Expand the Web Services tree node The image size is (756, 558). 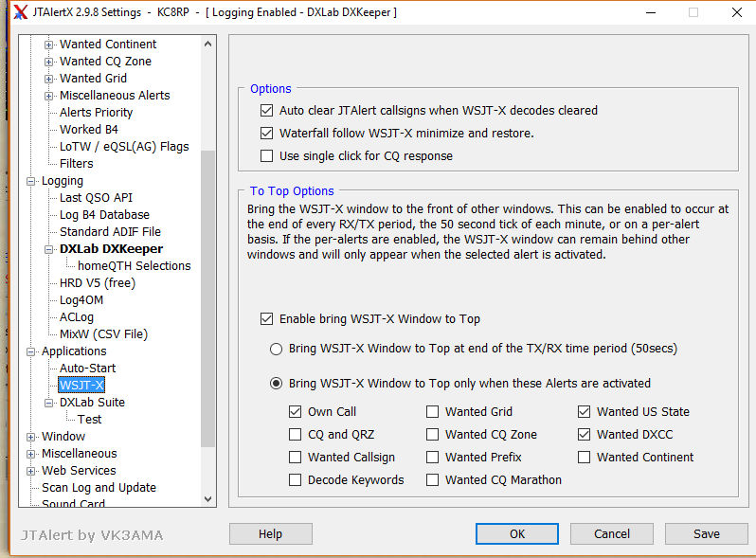click(31, 471)
